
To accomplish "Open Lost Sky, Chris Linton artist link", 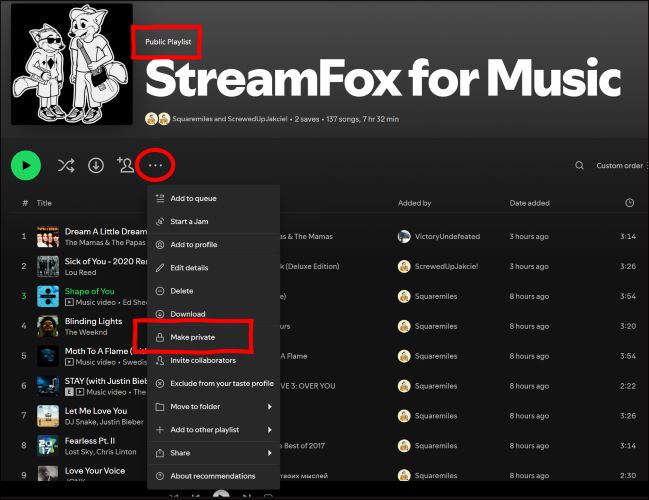I will [100, 452].
